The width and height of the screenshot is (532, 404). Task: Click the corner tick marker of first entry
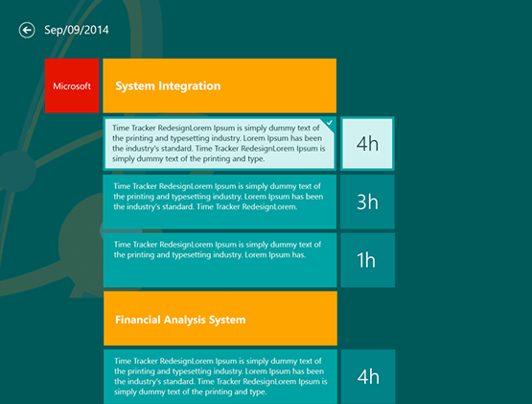point(330,122)
